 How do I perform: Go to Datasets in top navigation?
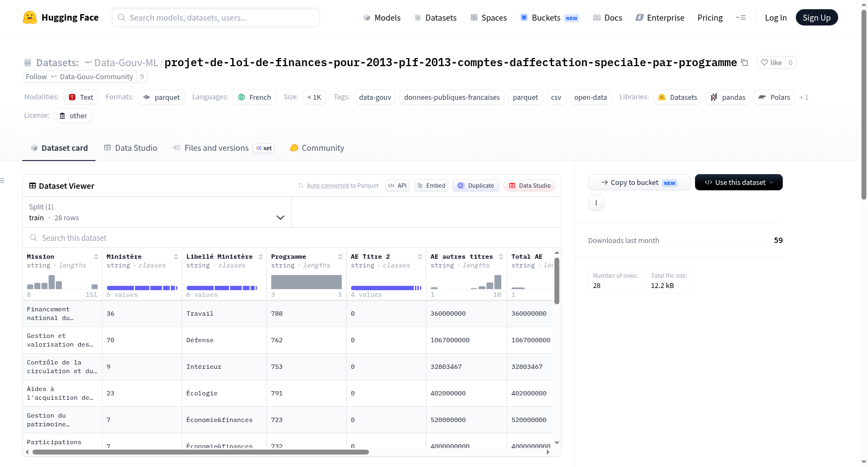coord(435,17)
